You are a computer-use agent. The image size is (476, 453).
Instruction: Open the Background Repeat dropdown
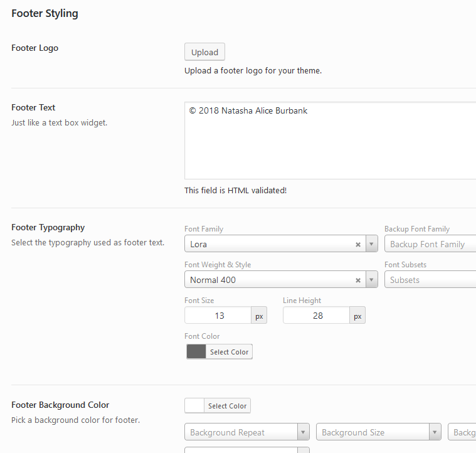coord(304,432)
